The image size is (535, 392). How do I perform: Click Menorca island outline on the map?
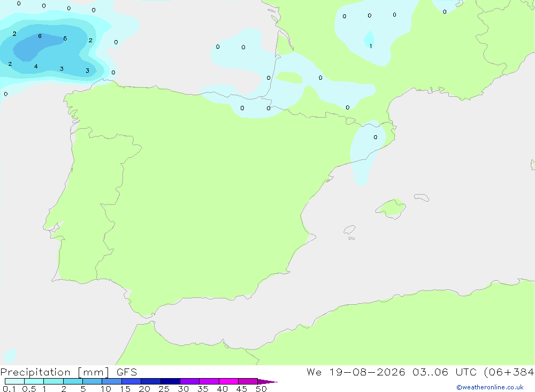pos(422,197)
